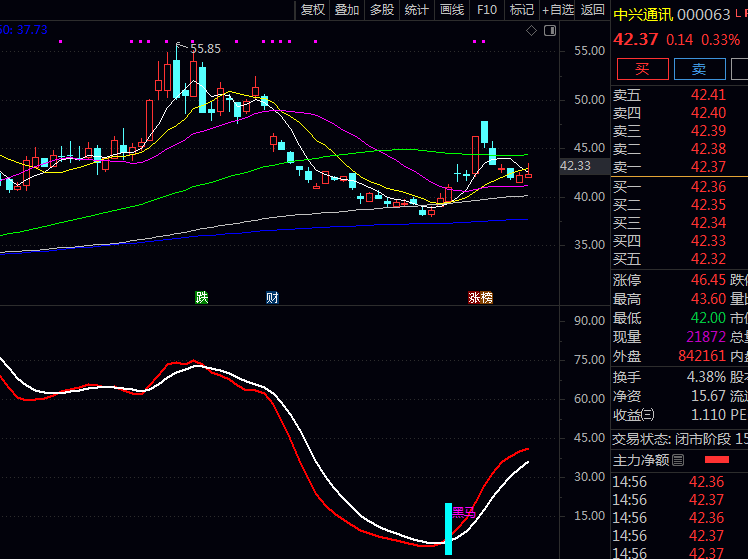748x559 pixels.
Task: Add stock with +自选 button
Action: (558, 10)
